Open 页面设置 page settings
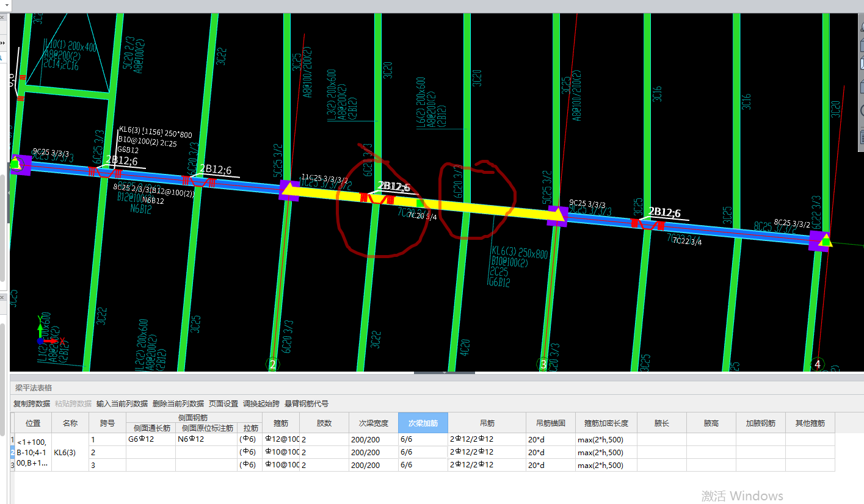The height and width of the screenshot is (504, 864). coord(223,404)
